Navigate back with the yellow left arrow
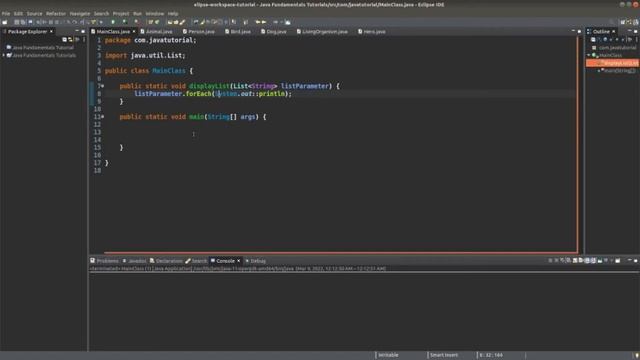 click(x=258, y=22)
